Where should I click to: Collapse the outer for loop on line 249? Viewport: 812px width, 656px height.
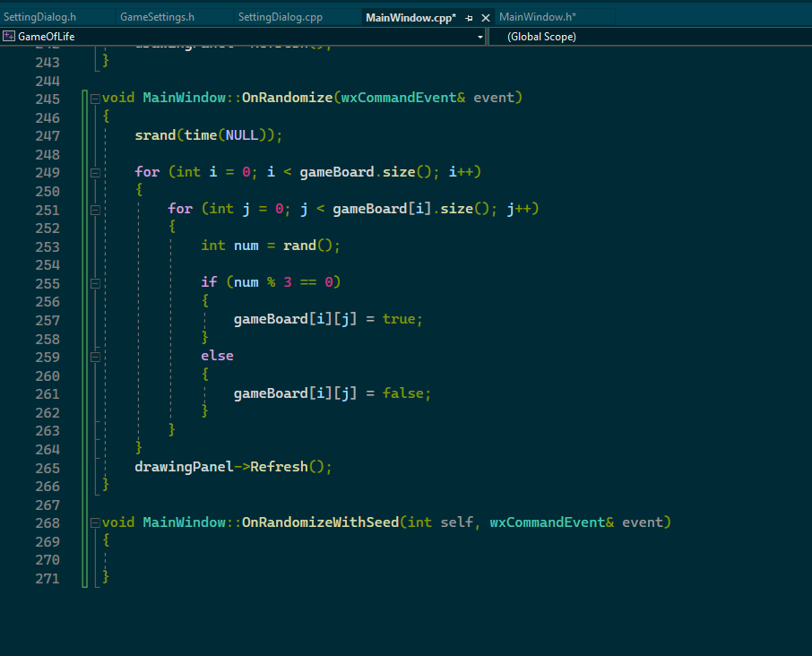click(x=96, y=172)
